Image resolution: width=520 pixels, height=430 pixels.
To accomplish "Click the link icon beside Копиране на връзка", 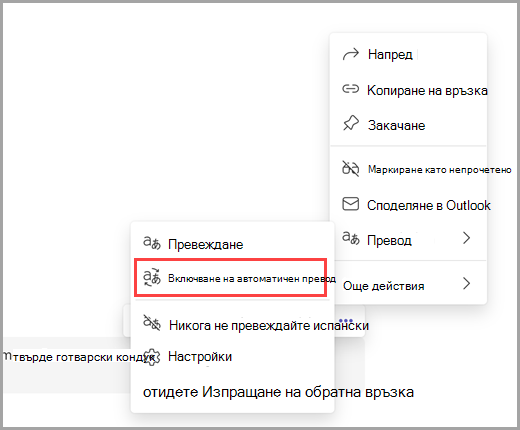I will click(x=351, y=89).
